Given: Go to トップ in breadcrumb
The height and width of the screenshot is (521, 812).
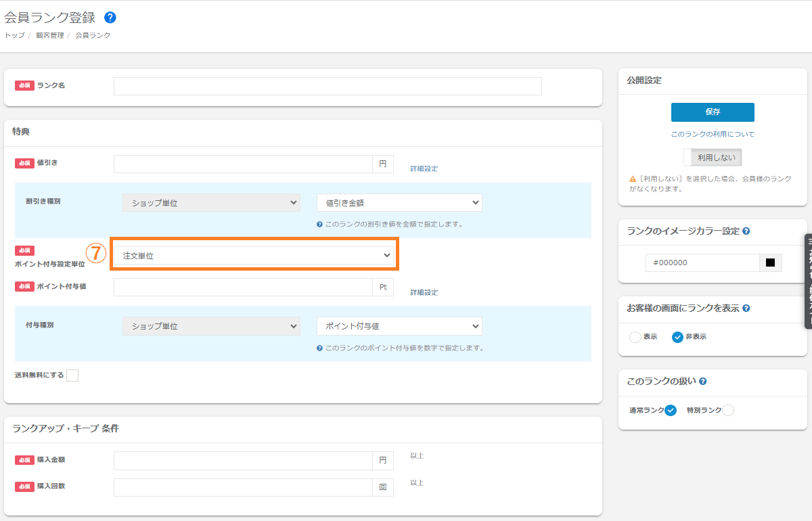Looking at the screenshot, I should (14, 35).
